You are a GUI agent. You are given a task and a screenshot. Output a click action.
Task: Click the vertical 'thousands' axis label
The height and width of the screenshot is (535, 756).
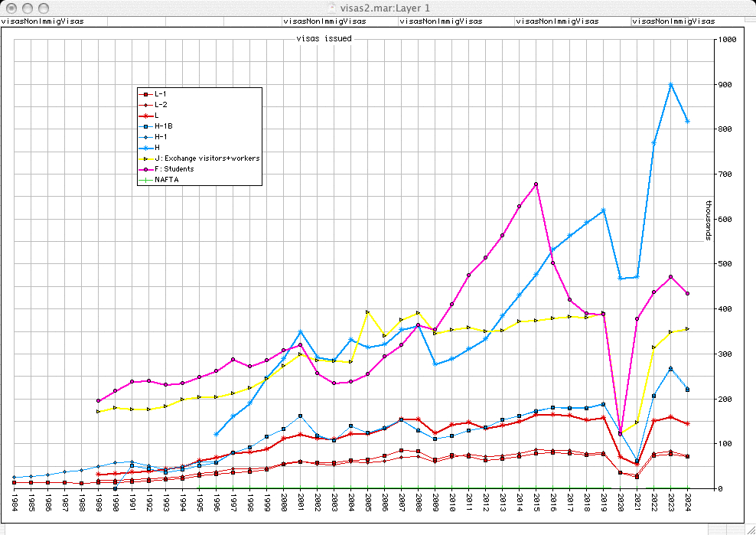click(x=709, y=220)
